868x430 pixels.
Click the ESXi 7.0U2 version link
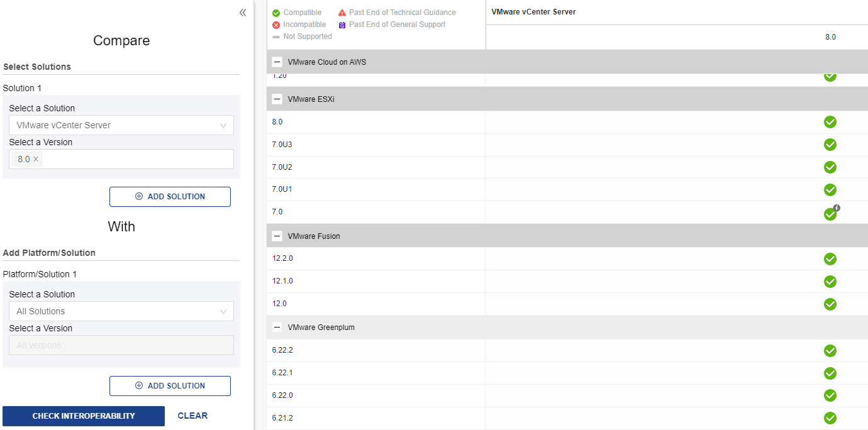click(x=282, y=167)
